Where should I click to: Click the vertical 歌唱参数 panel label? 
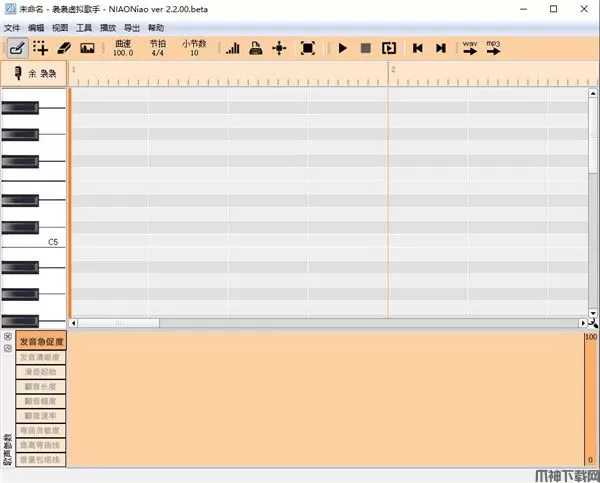[8, 449]
